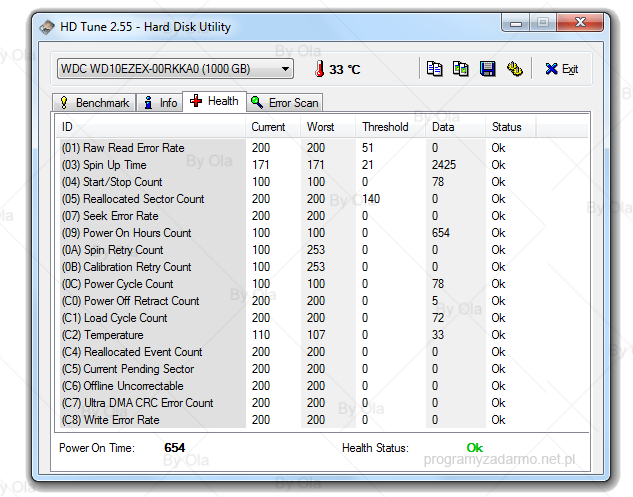Image resolution: width=633 pixels, height=497 pixels.
Task: Click the 51 threshold for Raw Read Error Rate
Action: [367, 148]
